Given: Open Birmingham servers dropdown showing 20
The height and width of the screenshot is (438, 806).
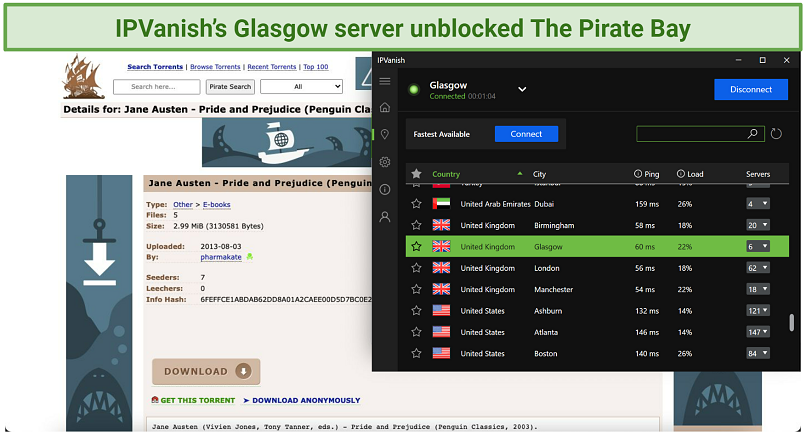Looking at the screenshot, I should click(758, 225).
